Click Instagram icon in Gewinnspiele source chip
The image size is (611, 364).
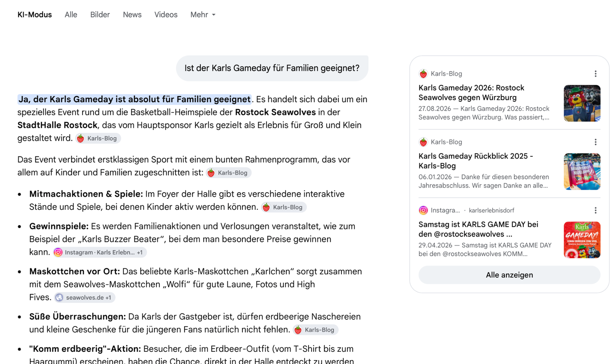[58, 253]
